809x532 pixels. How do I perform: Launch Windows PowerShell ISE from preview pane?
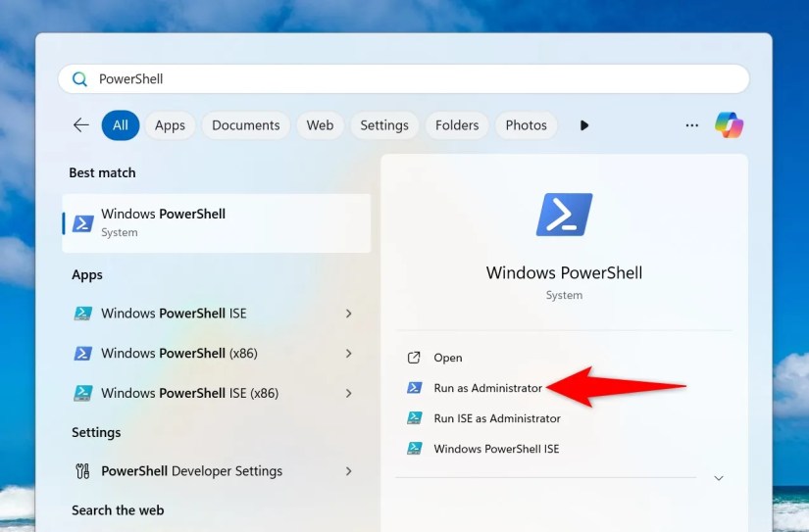coord(496,449)
